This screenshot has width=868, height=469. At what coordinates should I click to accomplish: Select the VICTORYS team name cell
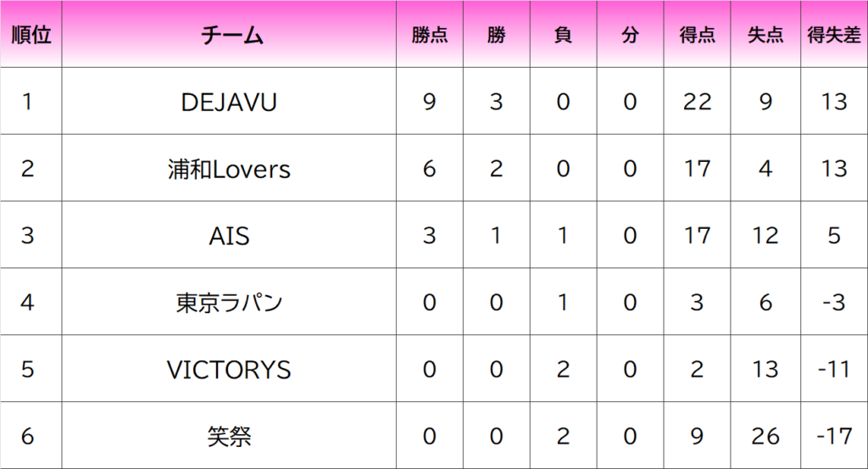[229, 369]
